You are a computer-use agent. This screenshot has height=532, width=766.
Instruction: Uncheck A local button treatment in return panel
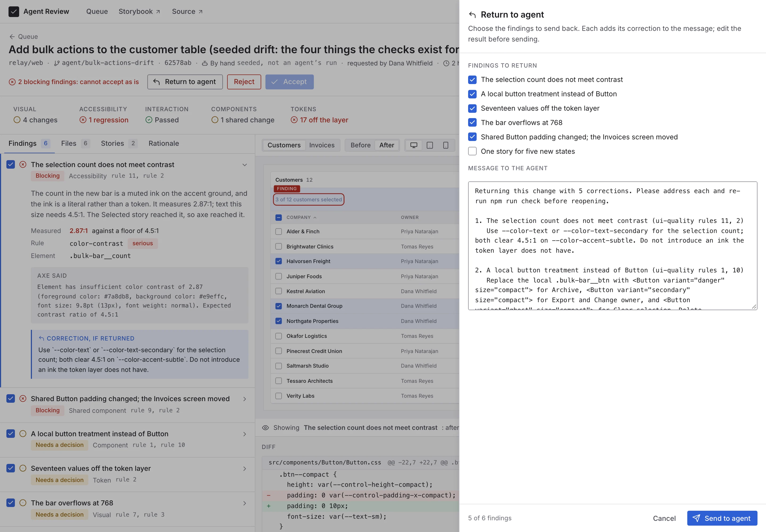472,94
